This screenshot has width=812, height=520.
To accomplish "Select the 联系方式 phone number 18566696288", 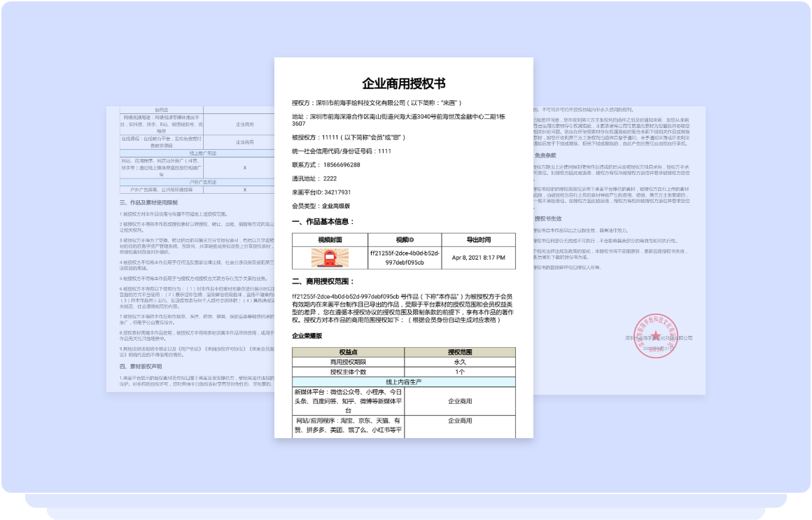I will pyautogui.click(x=342, y=164).
